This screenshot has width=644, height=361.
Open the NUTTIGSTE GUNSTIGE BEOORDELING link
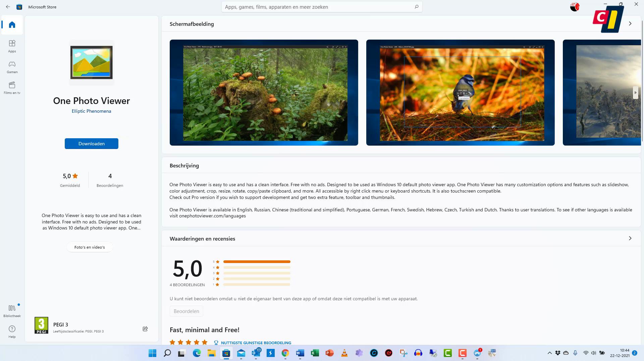256,343
